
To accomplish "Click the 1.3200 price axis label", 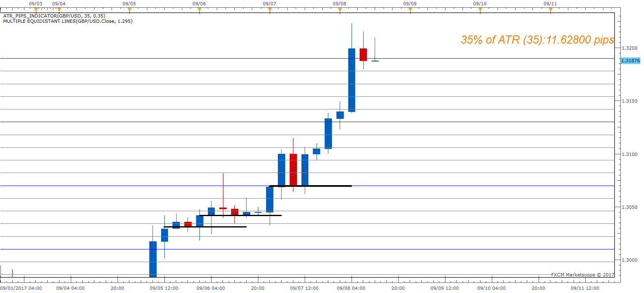I will click(630, 48).
